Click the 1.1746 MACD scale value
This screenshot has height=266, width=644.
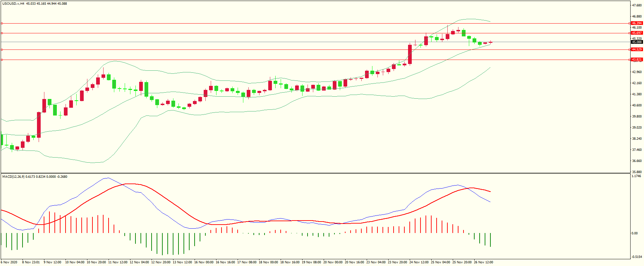[637, 176]
